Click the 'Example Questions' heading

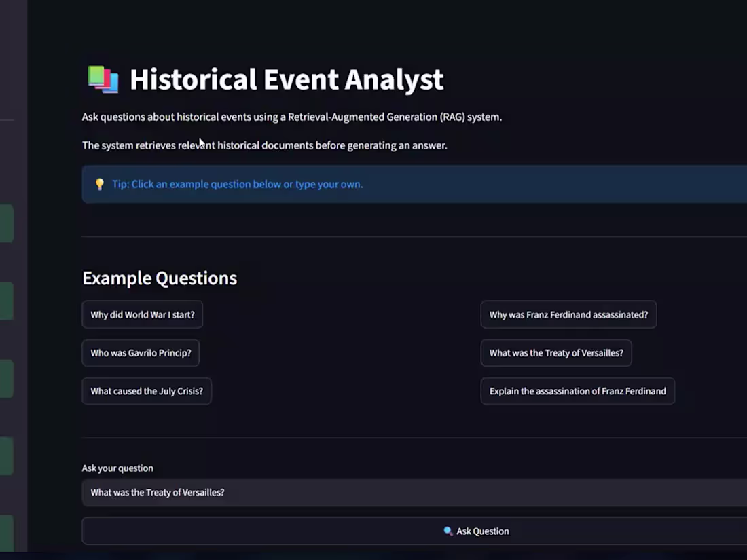click(160, 278)
